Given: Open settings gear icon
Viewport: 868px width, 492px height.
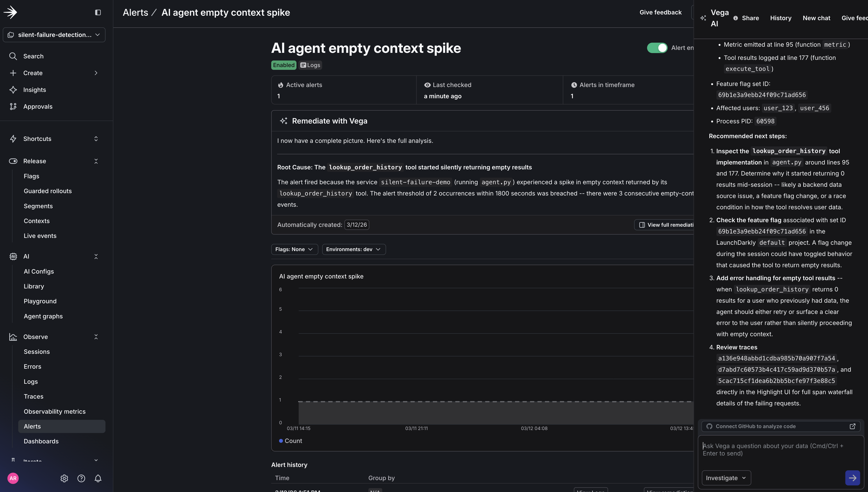Looking at the screenshot, I should [64, 478].
